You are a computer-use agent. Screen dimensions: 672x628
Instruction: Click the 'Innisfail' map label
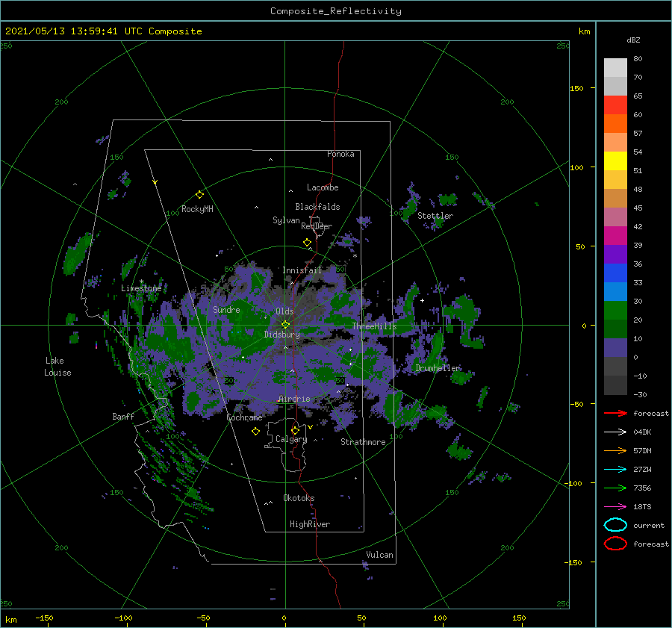pos(302,270)
